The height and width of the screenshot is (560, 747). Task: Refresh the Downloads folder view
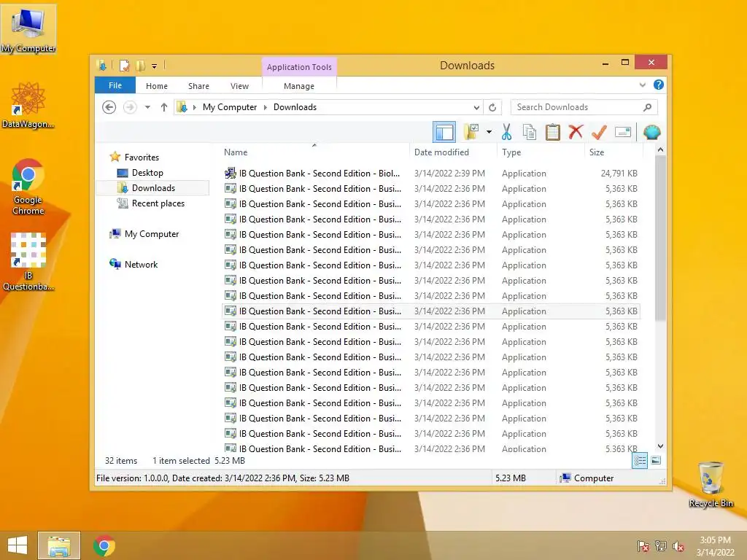coord(492,107)
